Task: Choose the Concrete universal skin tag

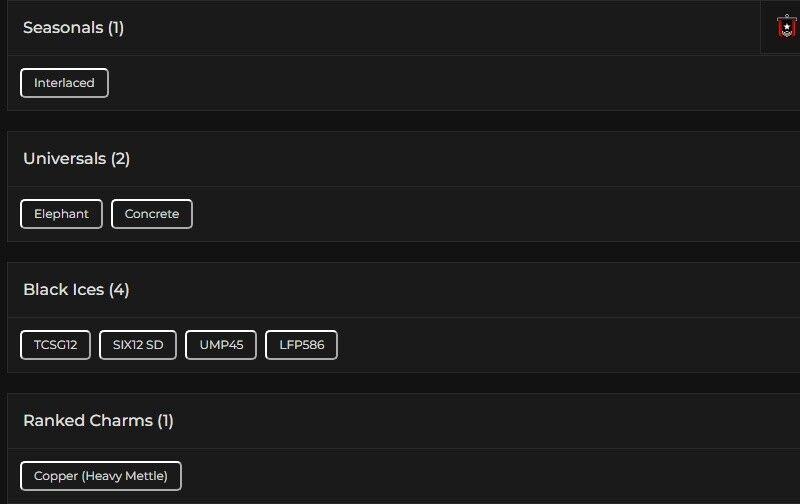Action: click(152, 214)
